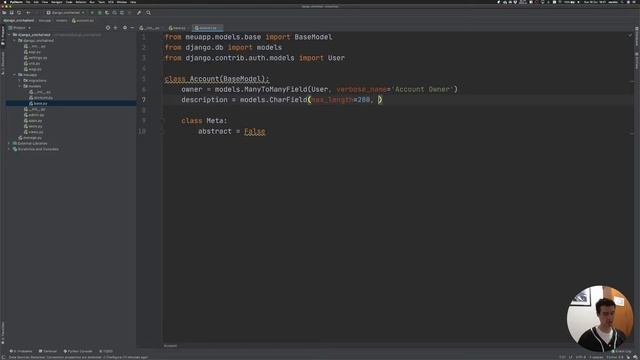Screen dimensions: 640x360
Task: Click the Python interpreter status bar entry
Action: pos(615,357)
